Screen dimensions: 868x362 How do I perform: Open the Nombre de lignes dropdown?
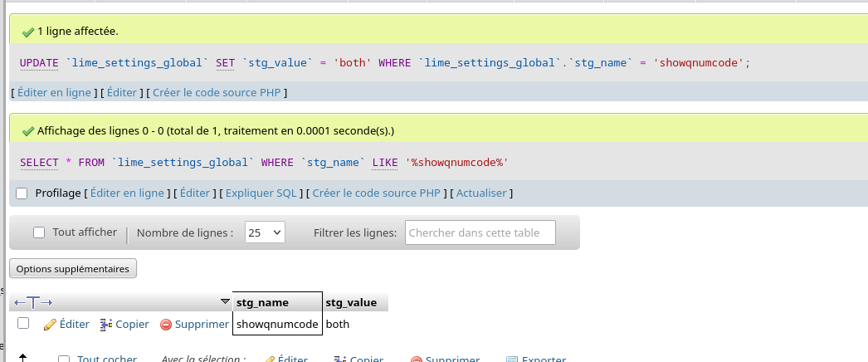(x=265, y=233)
